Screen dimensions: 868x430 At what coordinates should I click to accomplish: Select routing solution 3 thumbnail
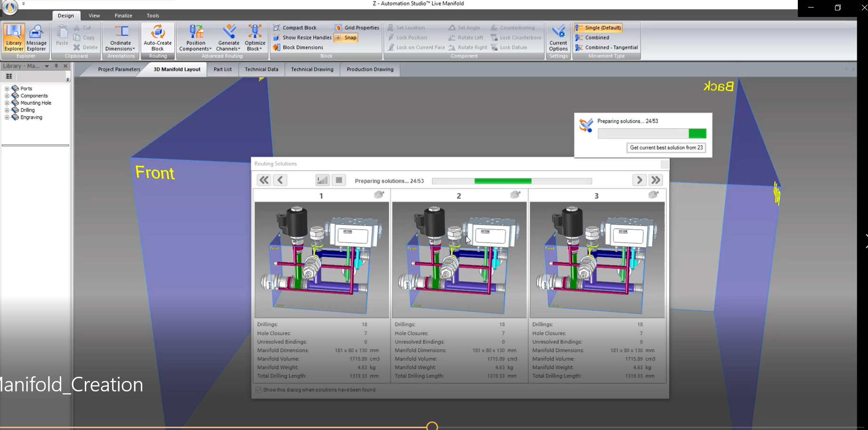[597, 260]
